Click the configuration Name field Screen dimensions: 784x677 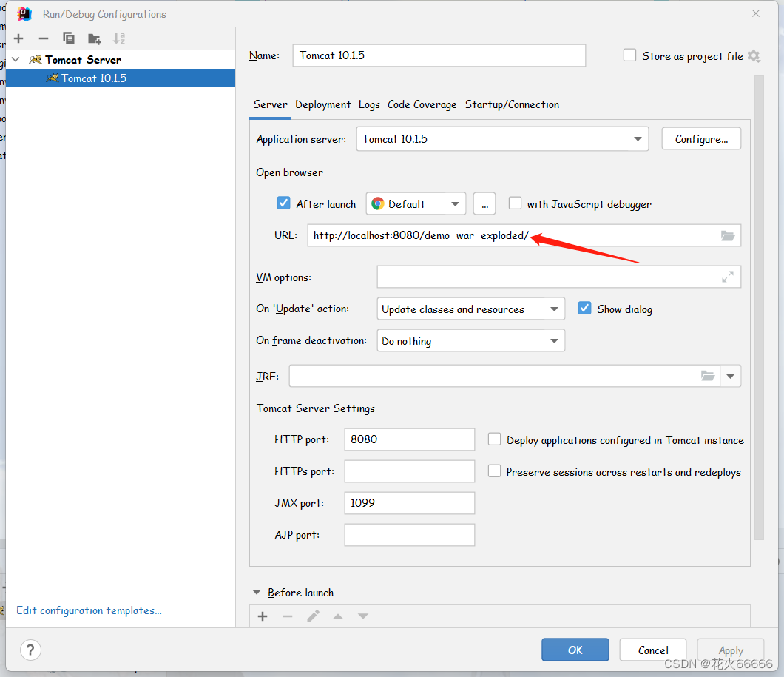[439, 55]
